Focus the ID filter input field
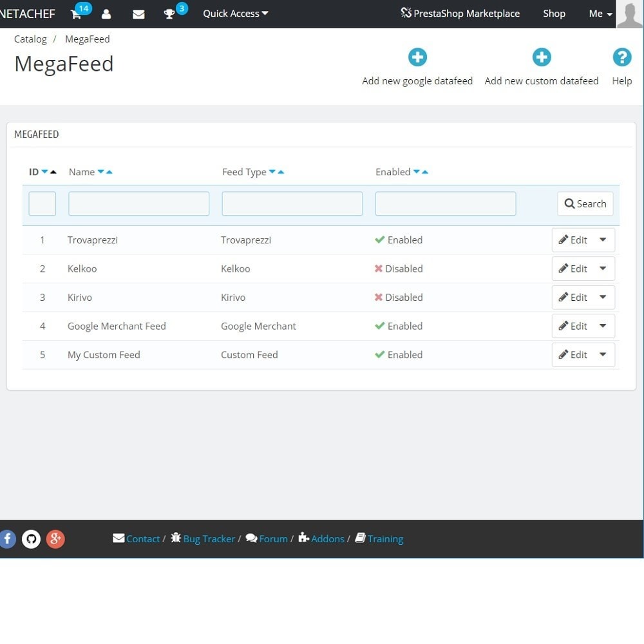The height and width of the screenshot is (644, 644). click(x=43, y=204)
